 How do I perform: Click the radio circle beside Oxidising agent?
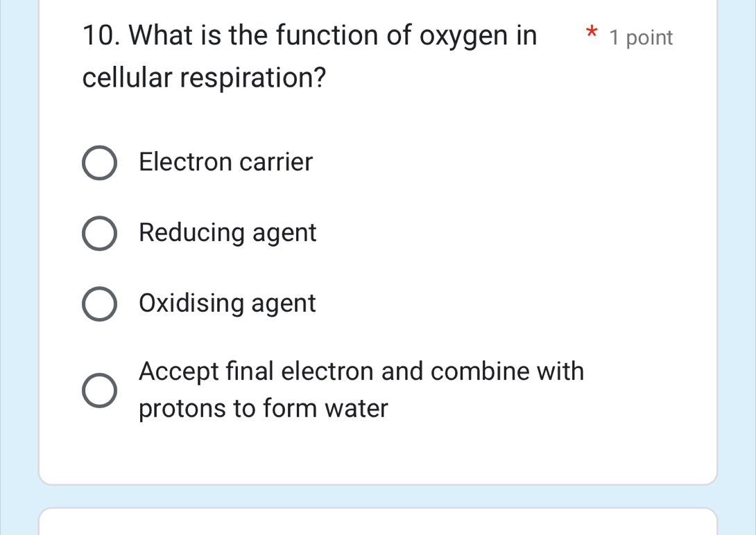[x=99, y=304]
